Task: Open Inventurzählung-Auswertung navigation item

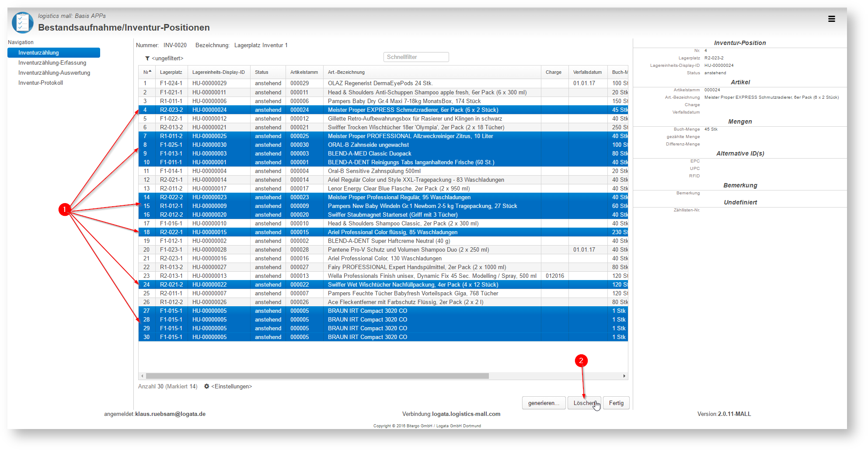Action: [x=54, y=73]
